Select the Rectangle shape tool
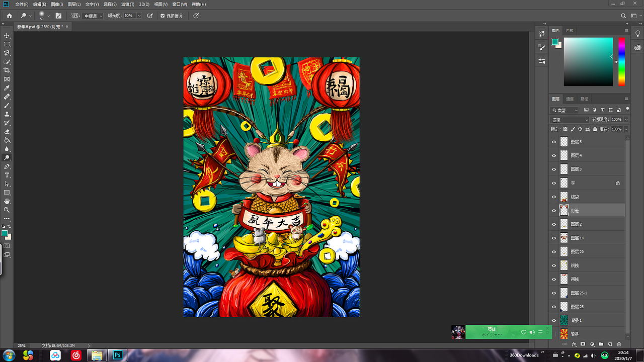Viewport: 644px width, 362px height. point(7,193)
